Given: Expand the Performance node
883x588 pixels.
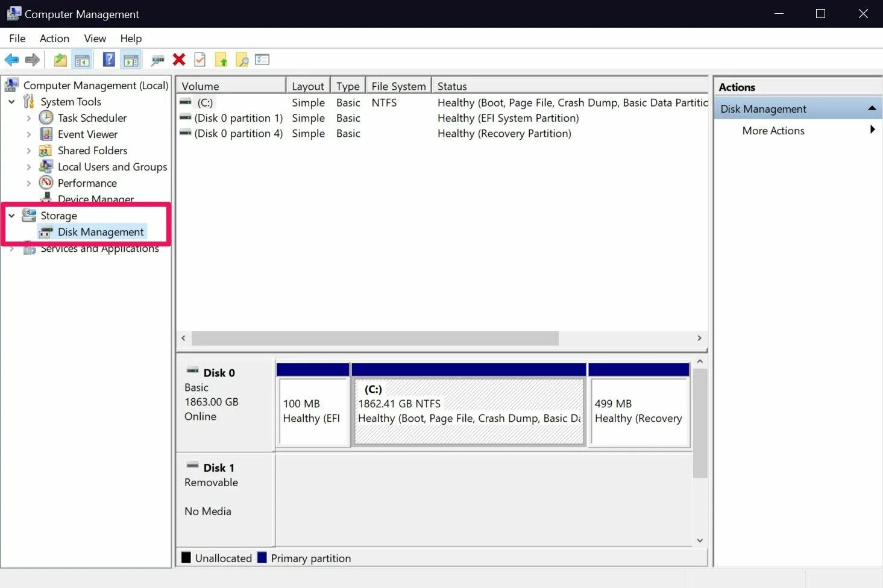Looking at the screenshot, I should click(28, 183).
